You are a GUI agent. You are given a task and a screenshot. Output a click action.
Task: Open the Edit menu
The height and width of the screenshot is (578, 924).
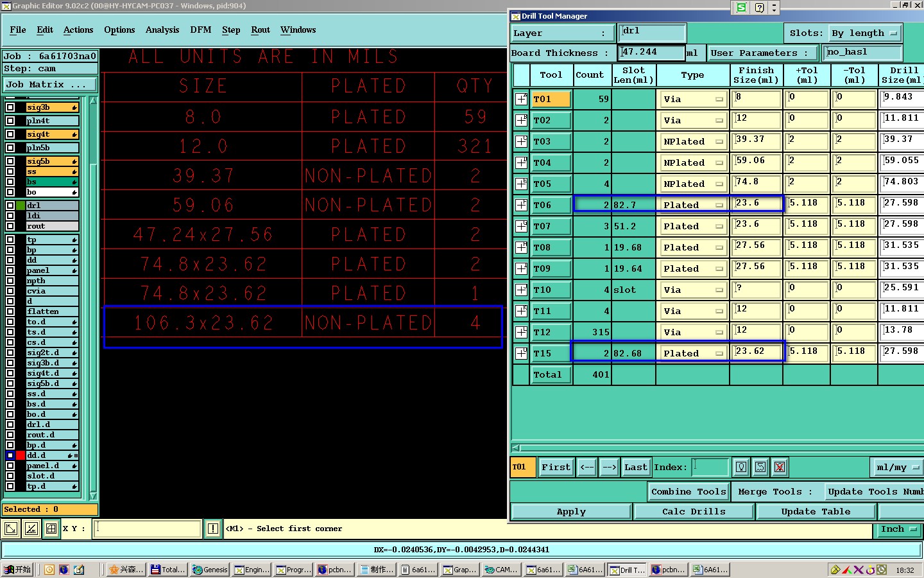click(45, 30)
